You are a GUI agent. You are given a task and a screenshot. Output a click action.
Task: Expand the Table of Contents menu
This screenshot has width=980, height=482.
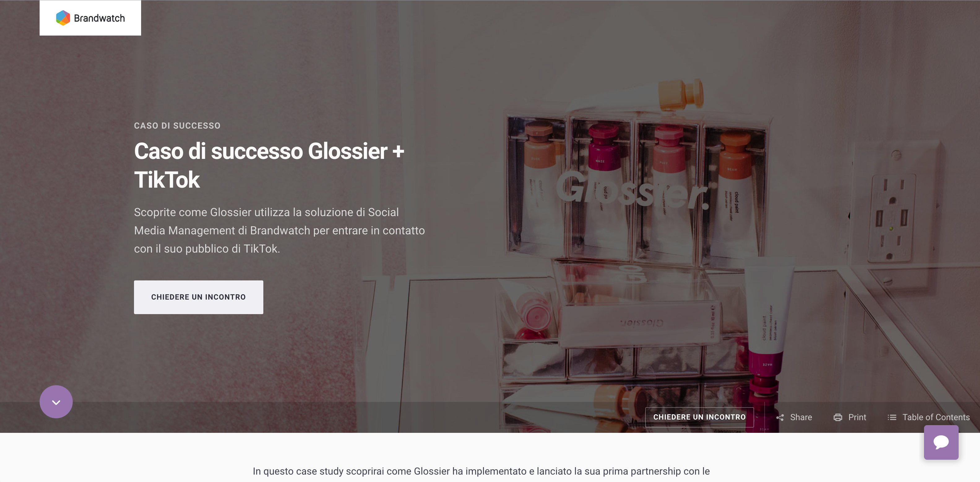point(936,417)
